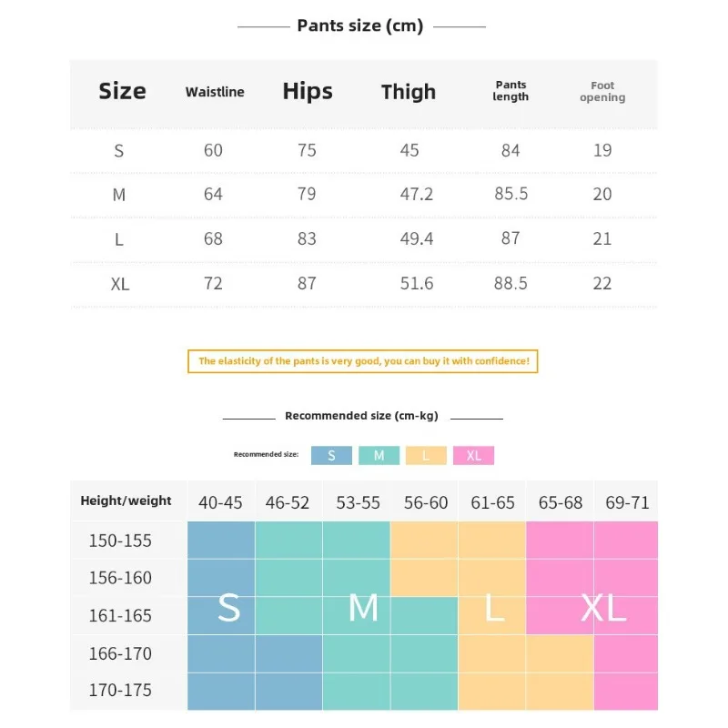Select the pink XL legend swatch
This screenshot has width=728, height=728.
pyautogui.click(x=473, y=456)
